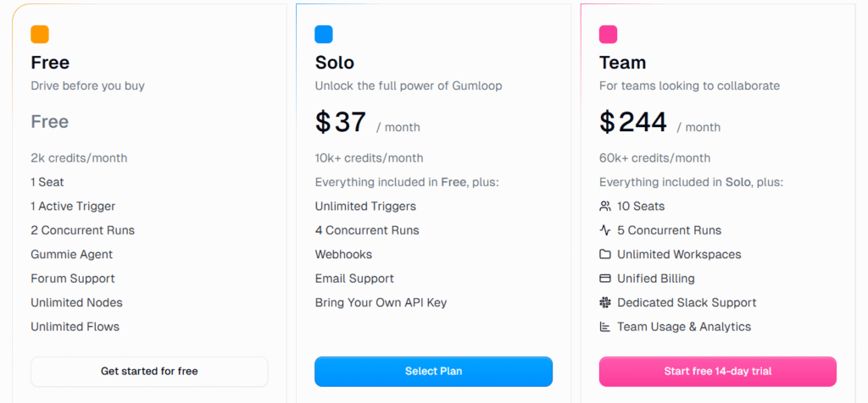Click the Slack icon beside Dedicated Slack Support
868x403 pixels.
pos(605,302)
